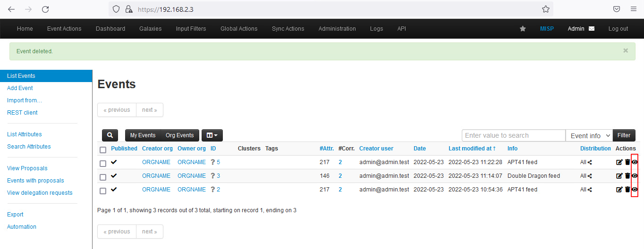644x249 pixels.
Task: Expand the 'Event info' filter dropdown
Action: (589, 135)
